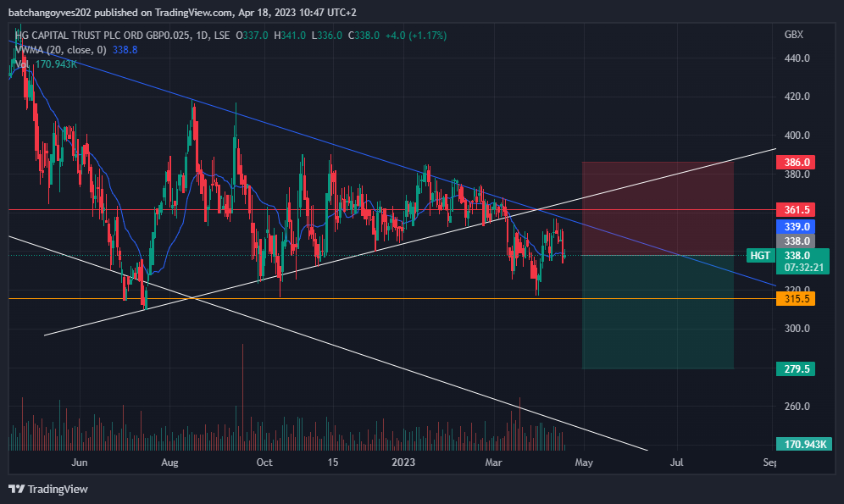This screenshot has width=844, height=504.
Task: Click the closing price C338.0 value
Action: [x=364, y=36]
